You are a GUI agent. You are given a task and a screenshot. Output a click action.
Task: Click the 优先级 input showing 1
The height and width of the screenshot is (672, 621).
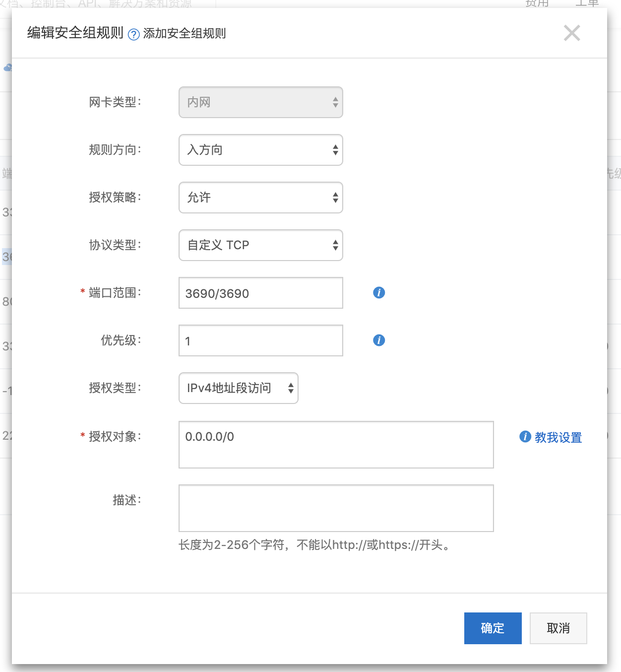pyautogui.click(x=260, y=340)
